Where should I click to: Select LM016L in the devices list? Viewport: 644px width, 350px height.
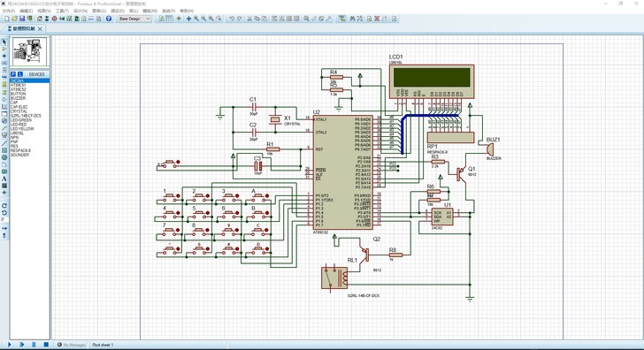pyautogui.click(x=18, y=133)
